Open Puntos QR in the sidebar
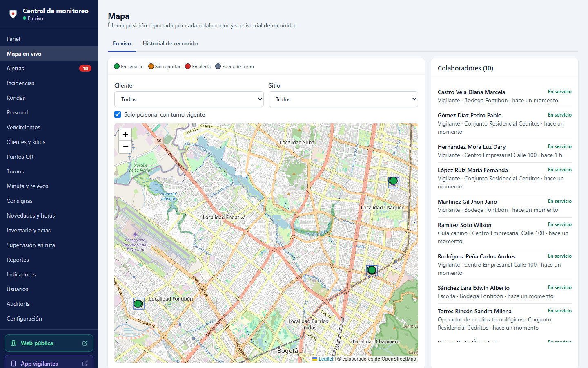The height and width of the screenshot is (368, 588). pos(49,157)
